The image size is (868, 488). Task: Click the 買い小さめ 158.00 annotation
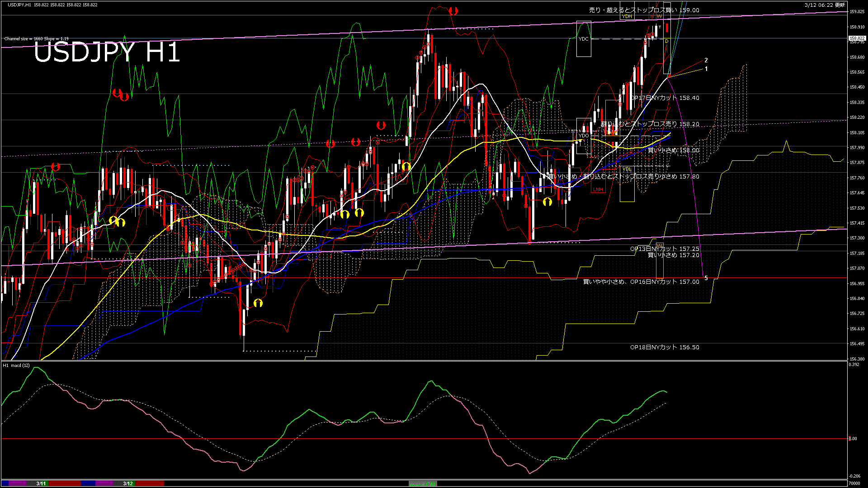click(x=674, y=150)
